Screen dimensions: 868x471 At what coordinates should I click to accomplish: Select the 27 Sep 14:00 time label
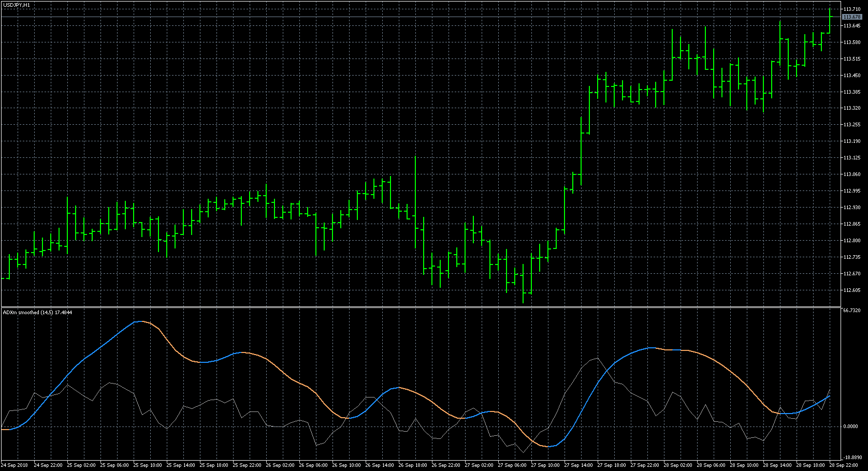pos(578,465)
